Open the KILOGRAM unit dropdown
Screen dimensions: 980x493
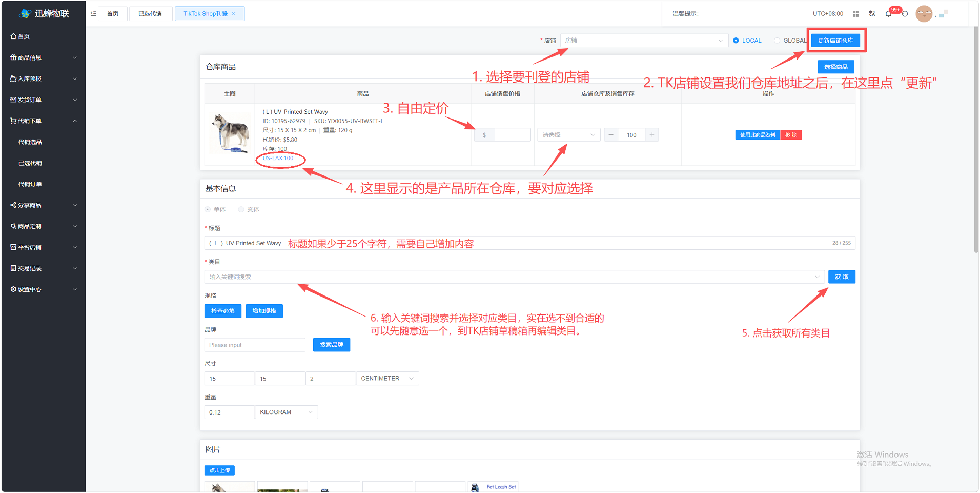tap(287, 412)
